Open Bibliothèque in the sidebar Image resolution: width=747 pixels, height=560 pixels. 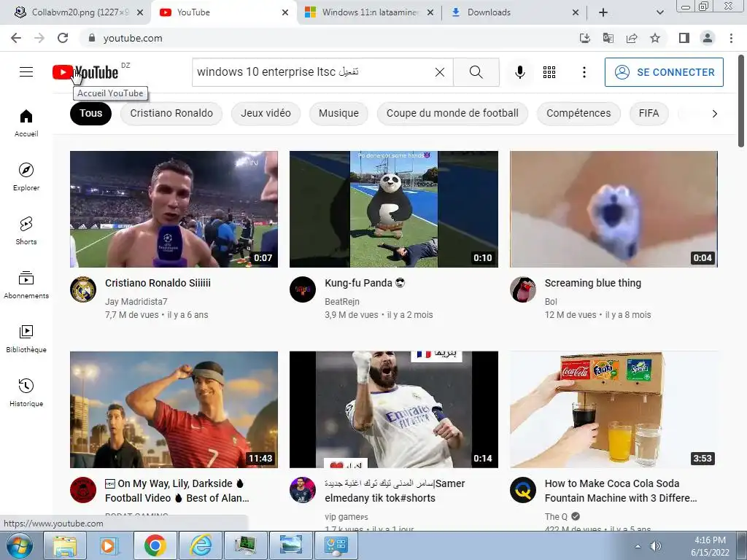pyautogui.click(x=26, y=338)
